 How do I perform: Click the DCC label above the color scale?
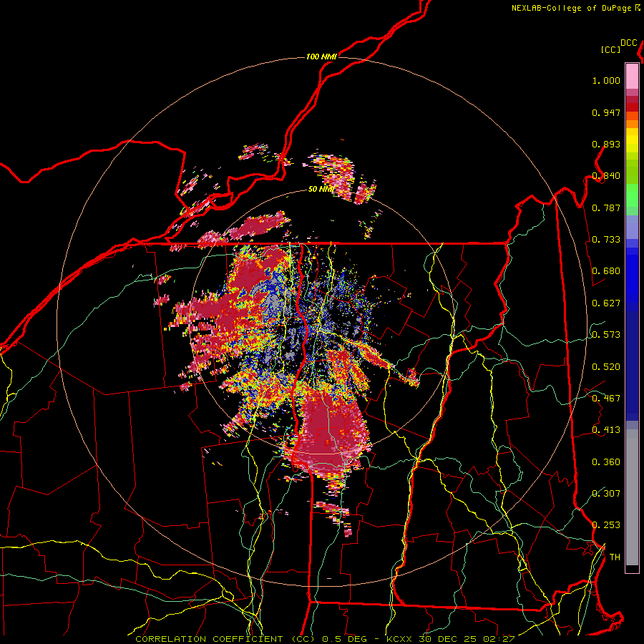pos(628,43)
